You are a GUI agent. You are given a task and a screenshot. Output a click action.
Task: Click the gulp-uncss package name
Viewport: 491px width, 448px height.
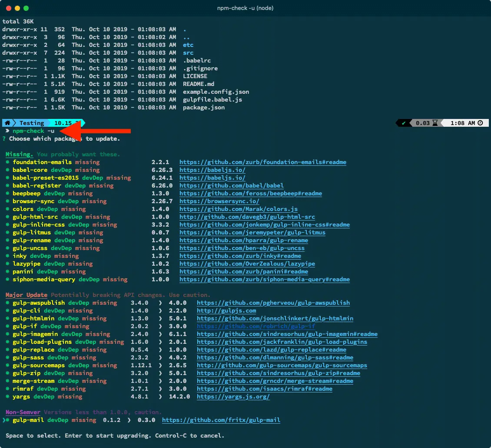coord(30,248)
